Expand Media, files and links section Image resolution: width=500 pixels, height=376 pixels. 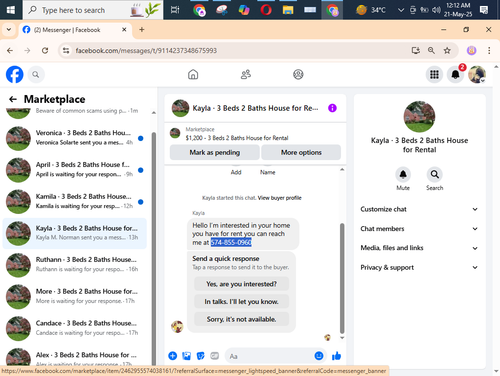pos(419,248)
